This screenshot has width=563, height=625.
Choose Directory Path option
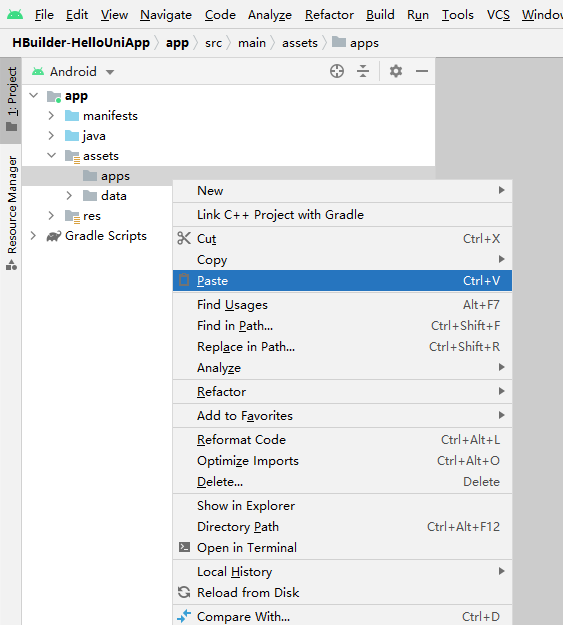click(x=343, y=527)
